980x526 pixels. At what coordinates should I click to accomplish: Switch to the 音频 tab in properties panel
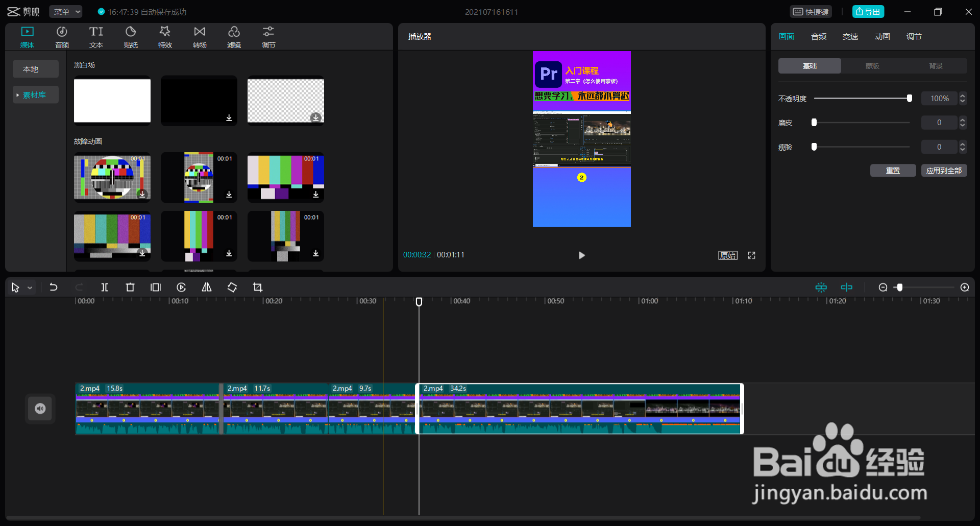819,37
